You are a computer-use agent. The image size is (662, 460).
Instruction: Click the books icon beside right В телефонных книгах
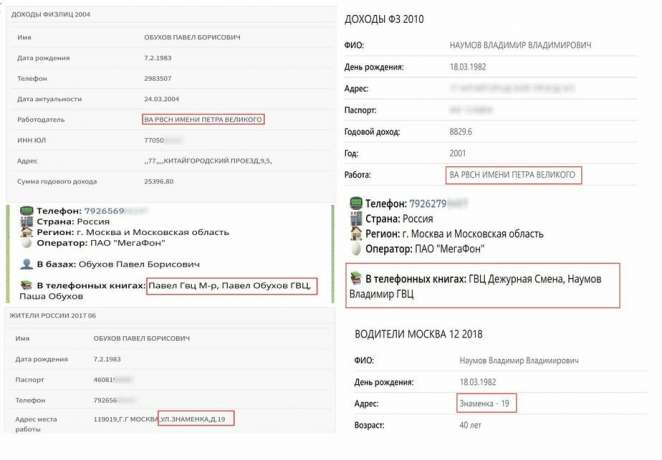tap(356, 278)
